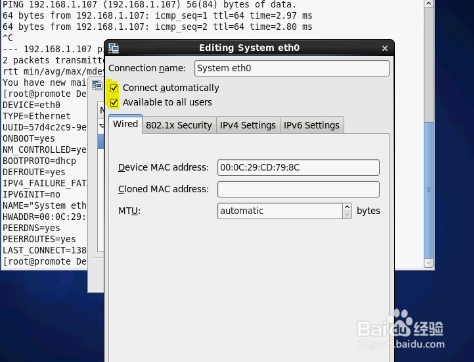Viewport: 474px width, 362px height.
Task: Click the Cloned MAC address field
Action: click(x=298, y=189)
